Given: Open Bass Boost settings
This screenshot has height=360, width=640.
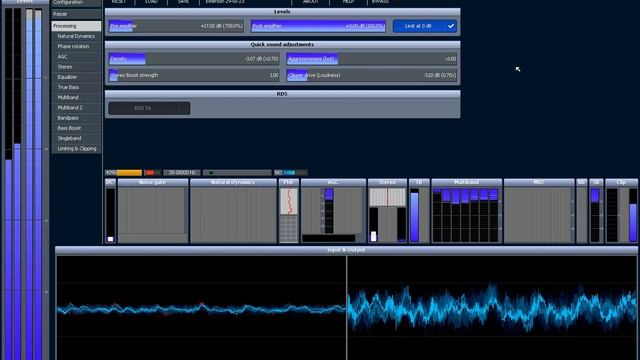Looking at the screenshot, I should coord(76,128).
